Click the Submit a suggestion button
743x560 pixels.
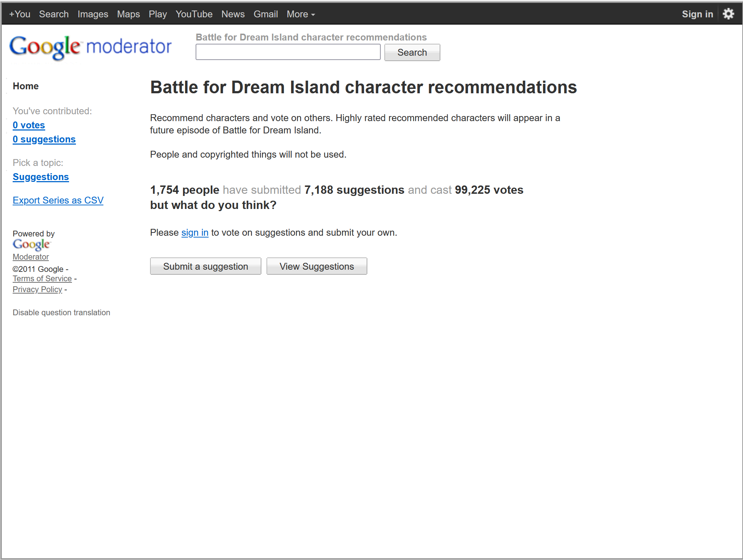tap(205, 266)
